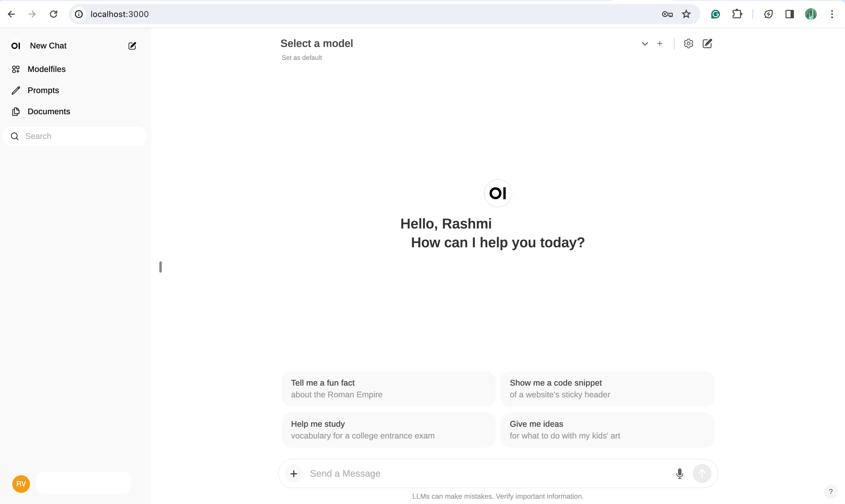Start a new chat via the pencil icon
Screen dimensions: 845x504
click(132, 46)
